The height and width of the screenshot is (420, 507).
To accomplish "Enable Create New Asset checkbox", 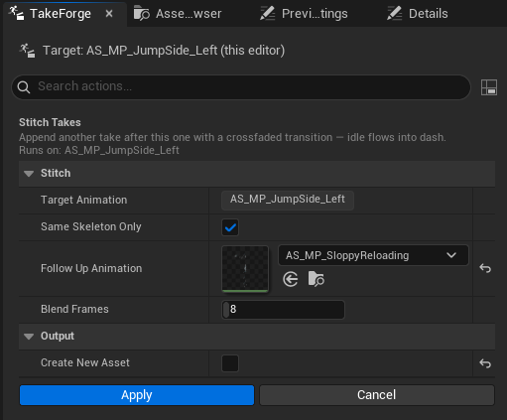I will [230, 363].
